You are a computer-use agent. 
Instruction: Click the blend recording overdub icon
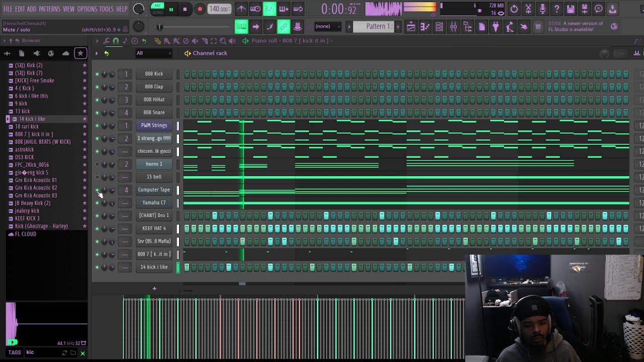(x=284, y=9)
